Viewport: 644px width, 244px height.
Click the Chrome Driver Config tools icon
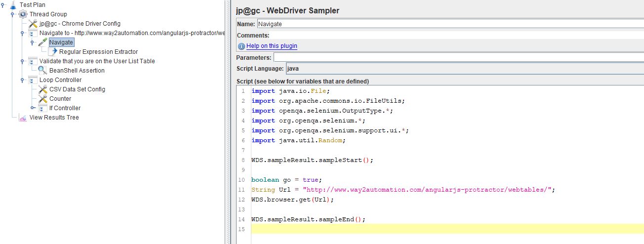click(x=33, y=24)
